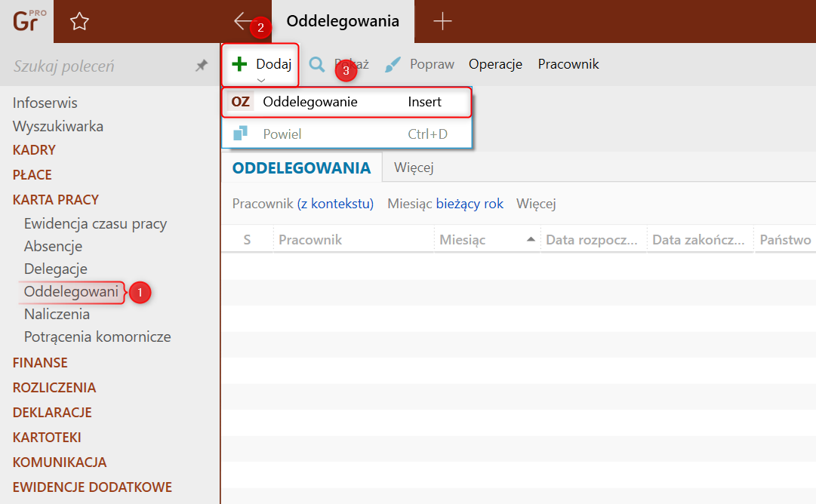
Task: Open the Operacje menu
Action: 495,64
